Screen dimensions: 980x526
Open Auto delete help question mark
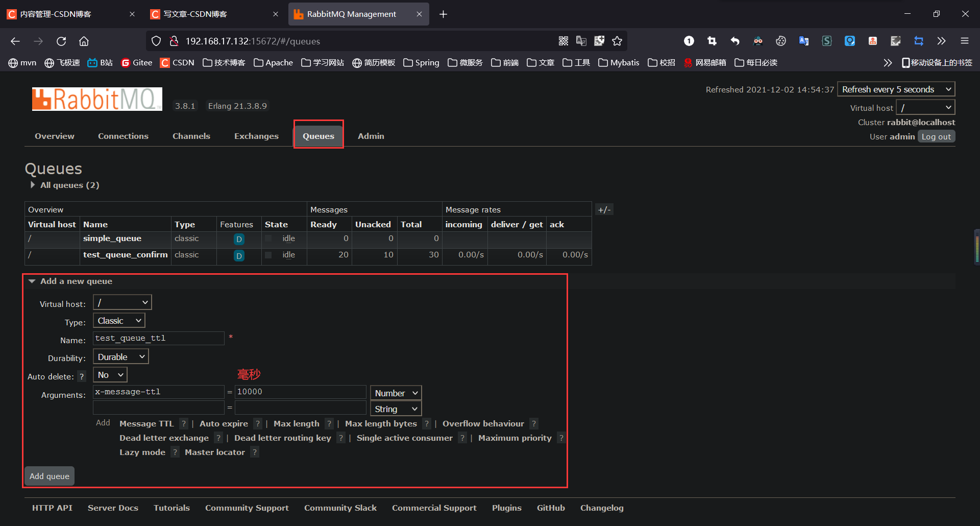82,376
